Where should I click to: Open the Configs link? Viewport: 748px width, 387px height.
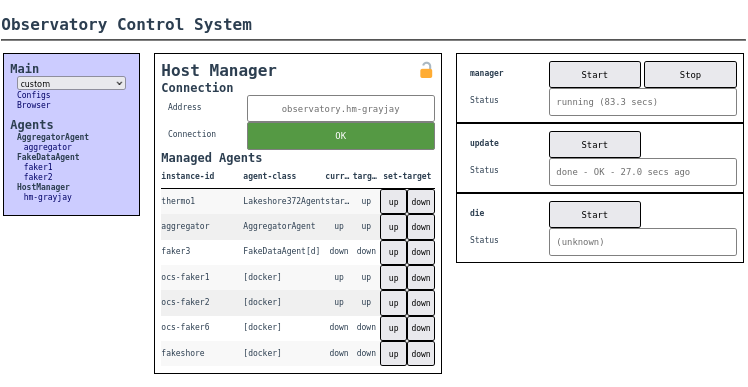click(x=33, y=95)
